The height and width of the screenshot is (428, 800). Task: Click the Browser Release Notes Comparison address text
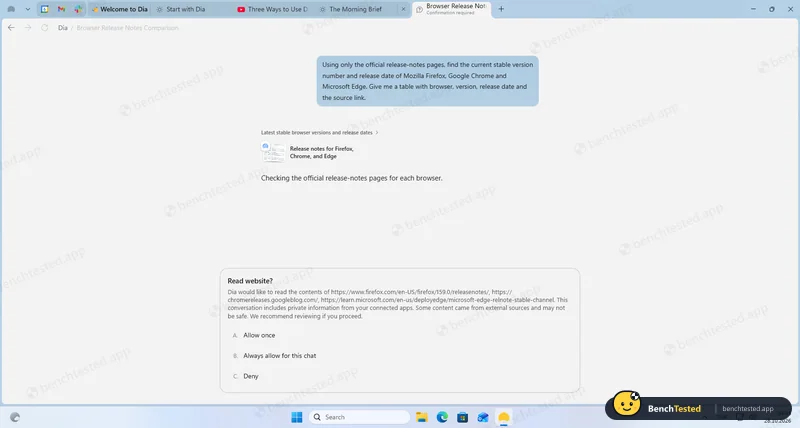[128, 28]
